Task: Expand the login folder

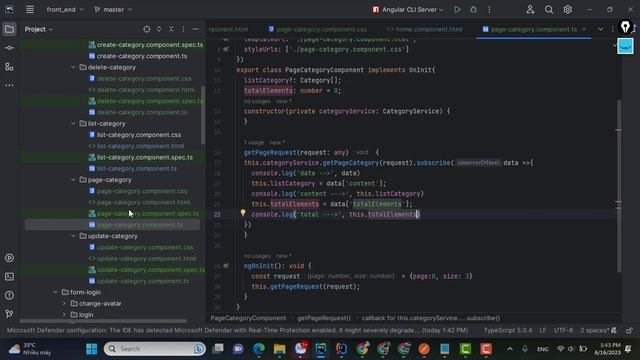Action: (x=64, y=315)
